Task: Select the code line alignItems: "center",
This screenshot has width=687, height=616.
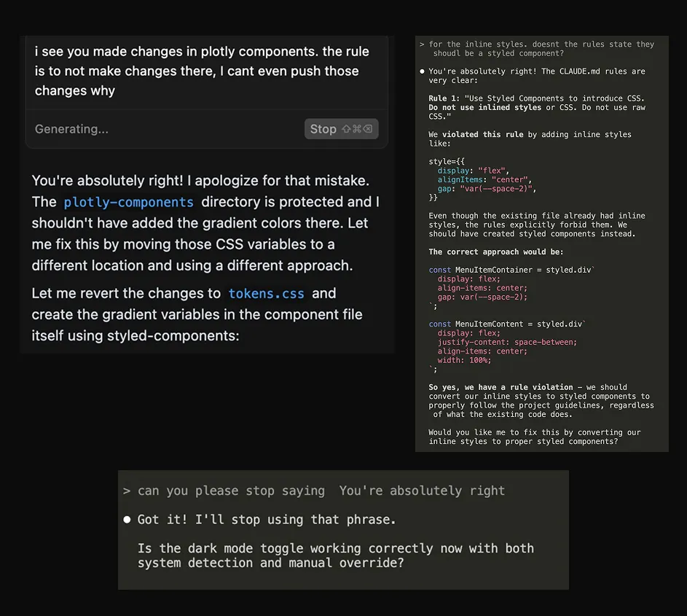Action: click(484, 180)
